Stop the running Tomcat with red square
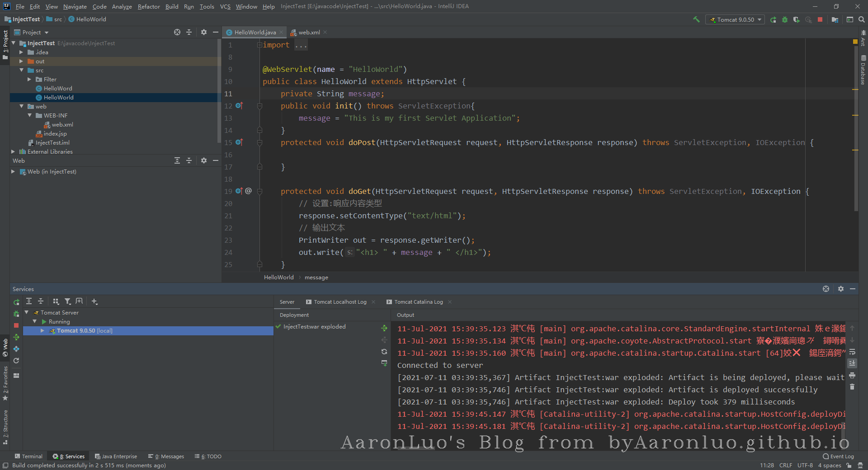The width and height of the screenshot is (868, 470). pos(820,19)
